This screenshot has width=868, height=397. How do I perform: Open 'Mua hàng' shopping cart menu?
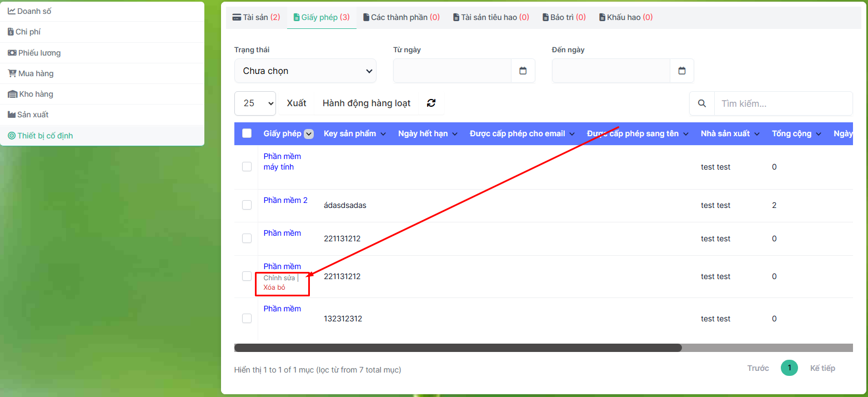point(36,73)
